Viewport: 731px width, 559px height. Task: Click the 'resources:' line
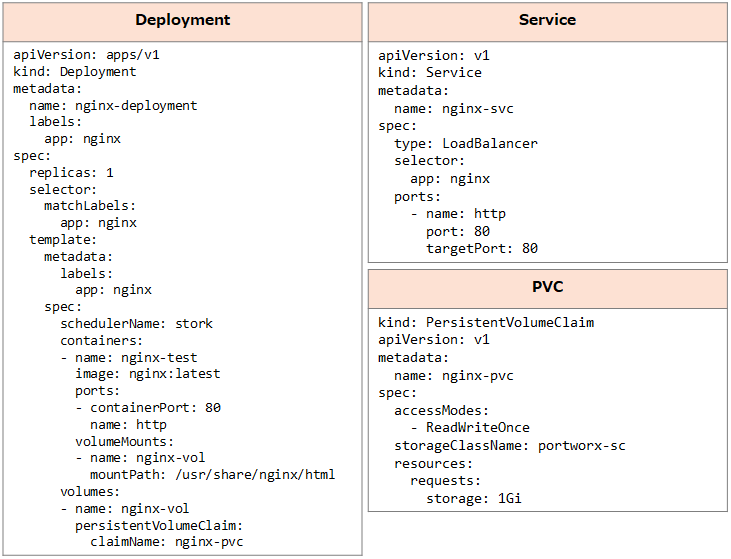(433, 464)
